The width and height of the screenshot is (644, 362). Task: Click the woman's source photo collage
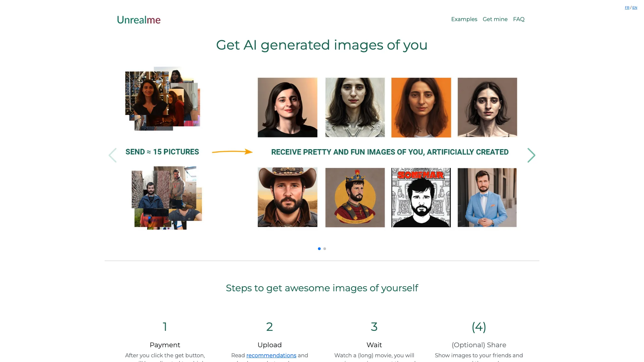click(x=163, y=99)
